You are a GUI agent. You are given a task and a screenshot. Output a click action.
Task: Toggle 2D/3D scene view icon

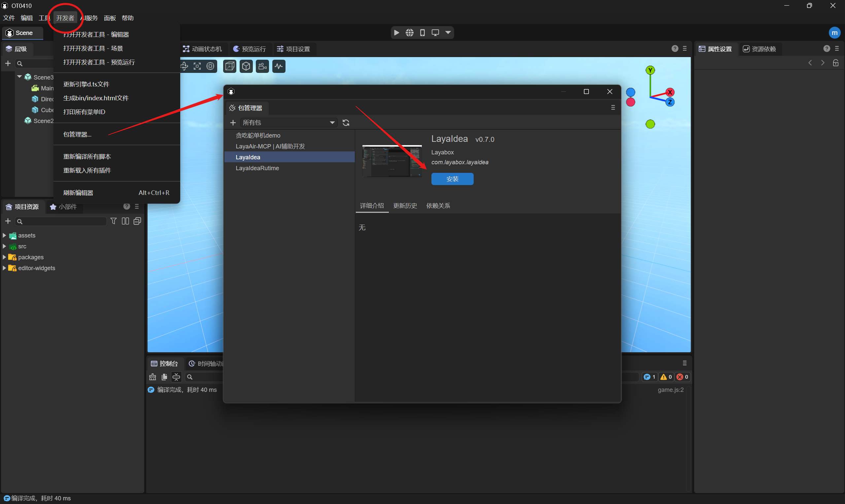click(230, 66)
